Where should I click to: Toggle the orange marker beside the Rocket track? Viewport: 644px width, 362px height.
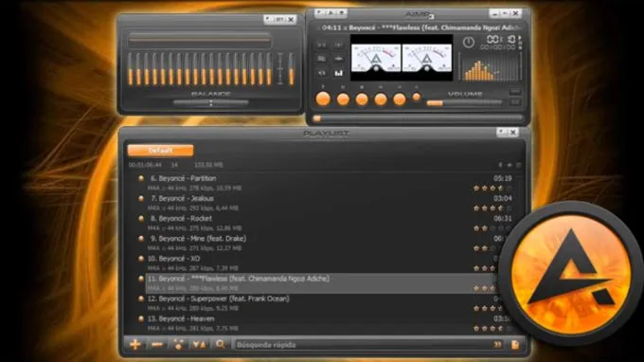point(141,219)
